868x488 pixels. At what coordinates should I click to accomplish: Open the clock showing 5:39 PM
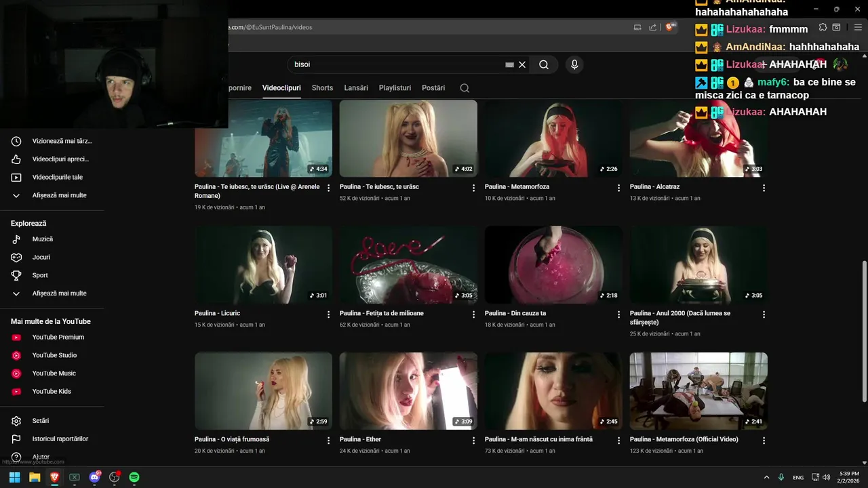point(849,477)
